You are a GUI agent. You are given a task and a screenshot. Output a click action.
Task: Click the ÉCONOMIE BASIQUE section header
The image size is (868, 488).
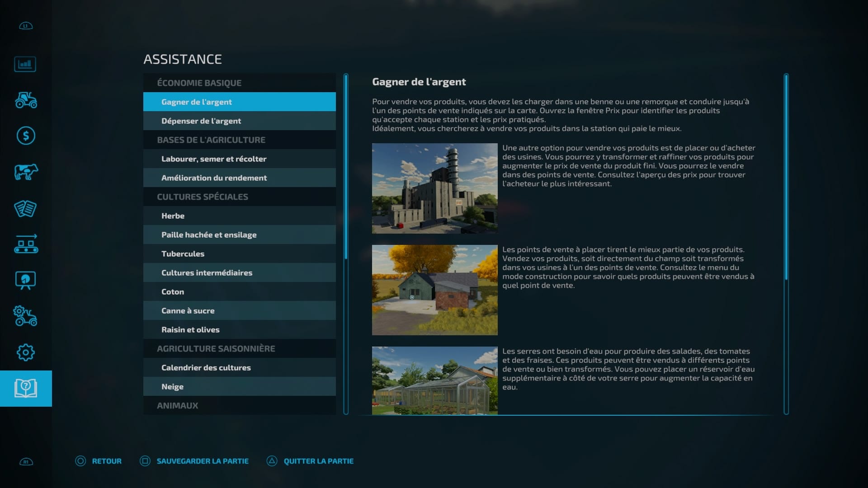click(x=240, y=83)
